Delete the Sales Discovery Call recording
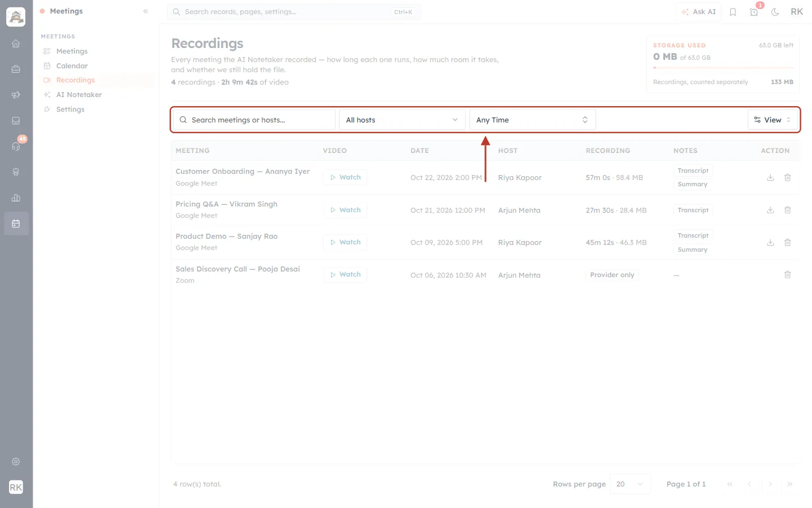 pos(788,275)
